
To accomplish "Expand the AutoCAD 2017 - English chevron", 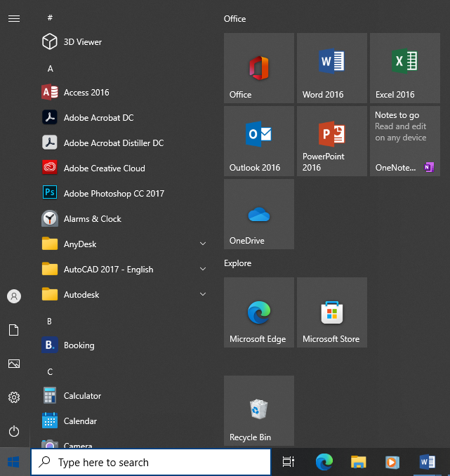I will 203,269.
